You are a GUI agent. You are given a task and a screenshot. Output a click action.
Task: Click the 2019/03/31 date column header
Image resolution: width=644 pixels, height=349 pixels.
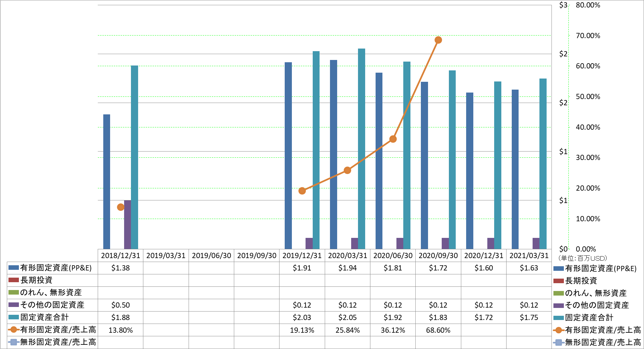[166, 255]
